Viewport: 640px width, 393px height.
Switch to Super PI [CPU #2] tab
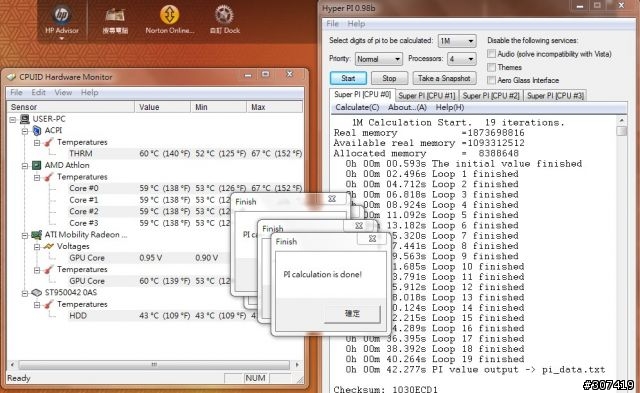click(x=491, y=95)
